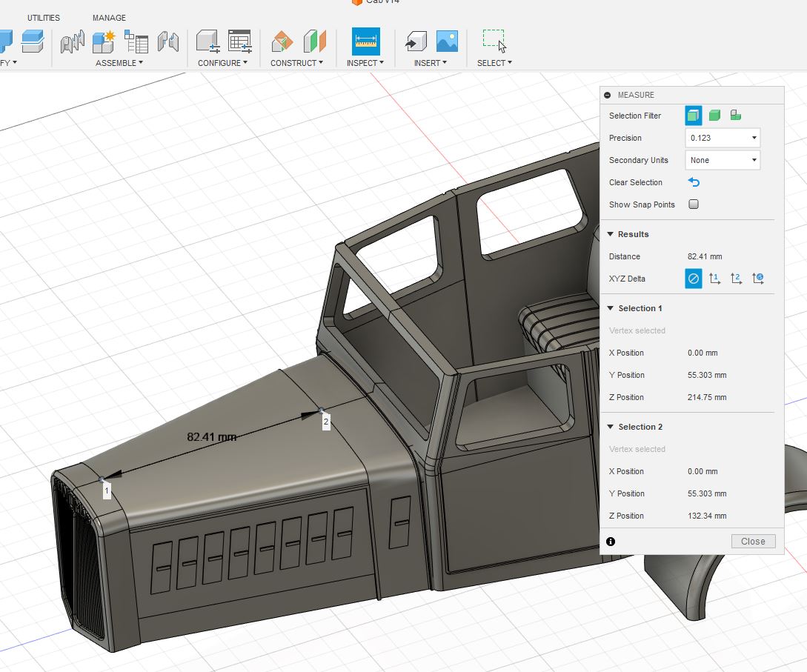Click the Clear Selection undo arrow
The width and height of the screenshot is (807, 672).
click(x=694, y=182)
